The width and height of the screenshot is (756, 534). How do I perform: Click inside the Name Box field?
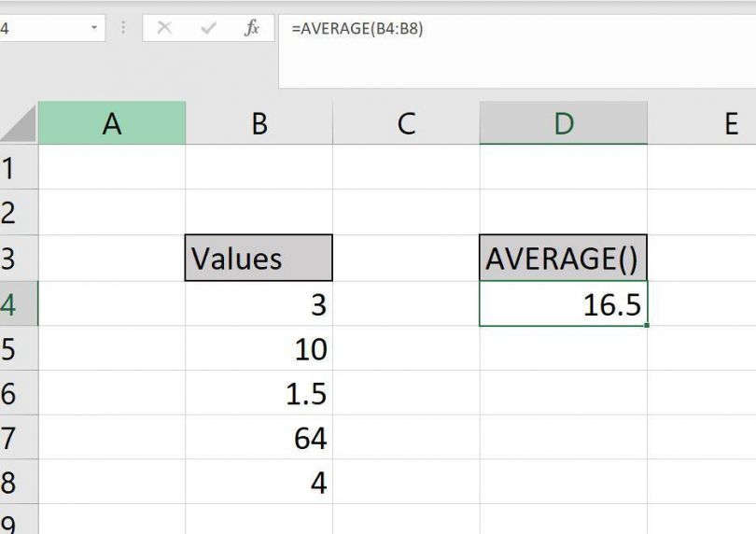point(42,28)
